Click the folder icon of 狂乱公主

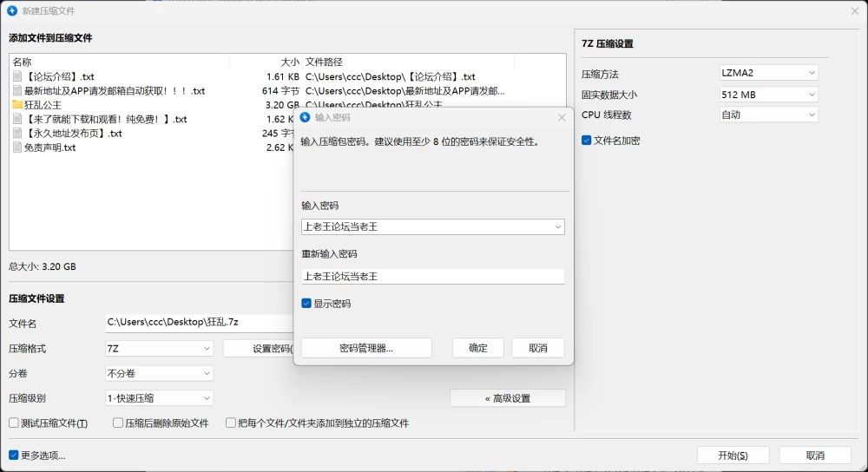pos(17,105)
